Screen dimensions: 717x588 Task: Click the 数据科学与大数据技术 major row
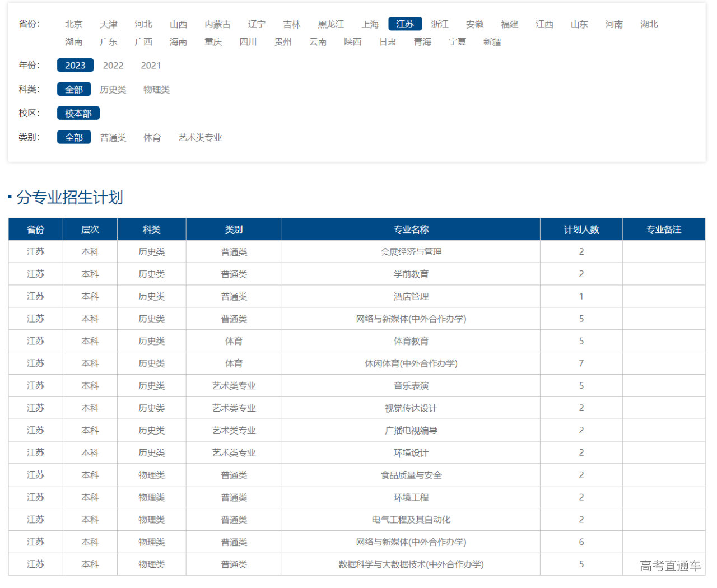pos(411,564)
